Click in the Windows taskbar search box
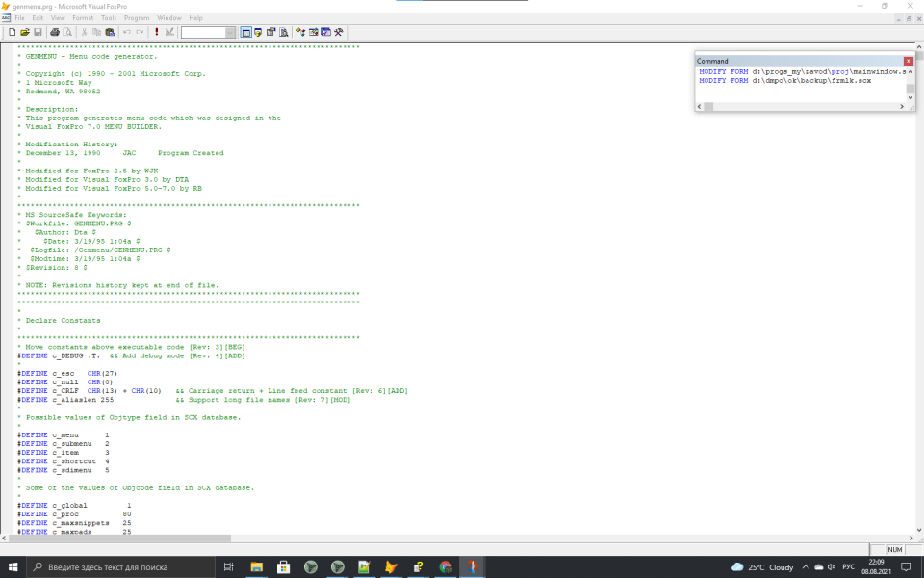Viewport: 924px width, 578px height. click(x=115, y=567)
